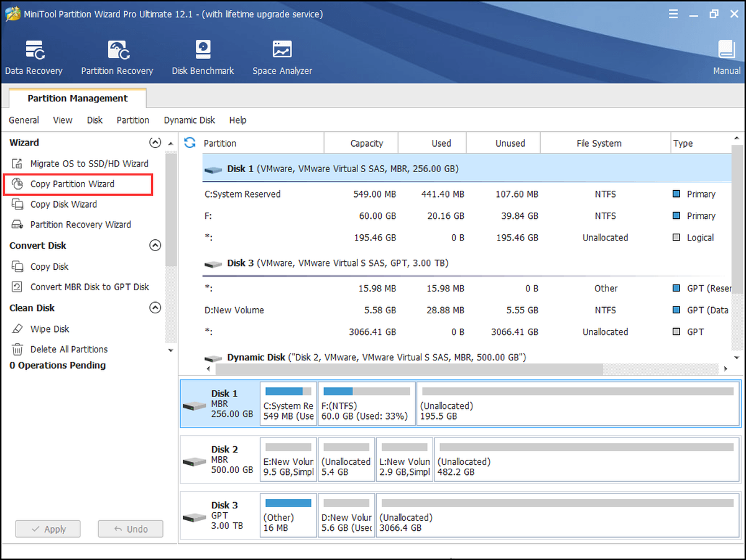Click Disk 3 drive icon in disk map
The height and width of the screenshot is (560, 746).
coord(194,518)
